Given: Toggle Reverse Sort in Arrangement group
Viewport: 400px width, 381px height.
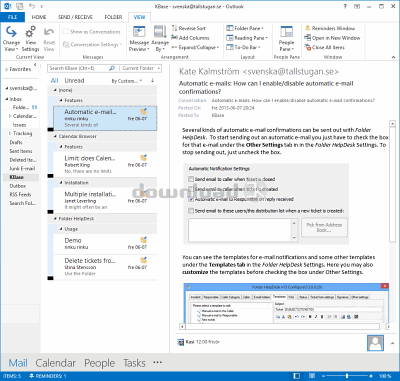Looking at the screenshot, I should click(189, 29).
